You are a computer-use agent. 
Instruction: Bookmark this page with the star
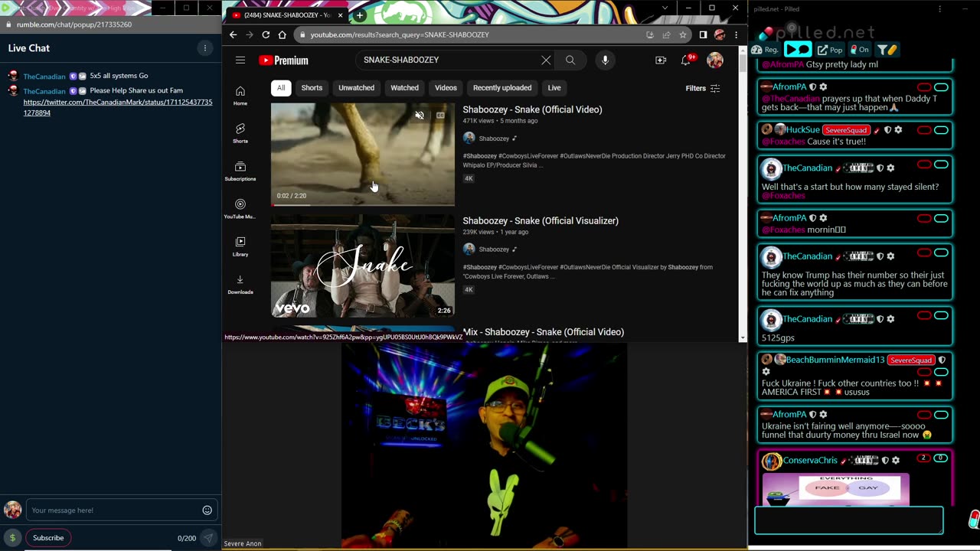pos(682,34)
